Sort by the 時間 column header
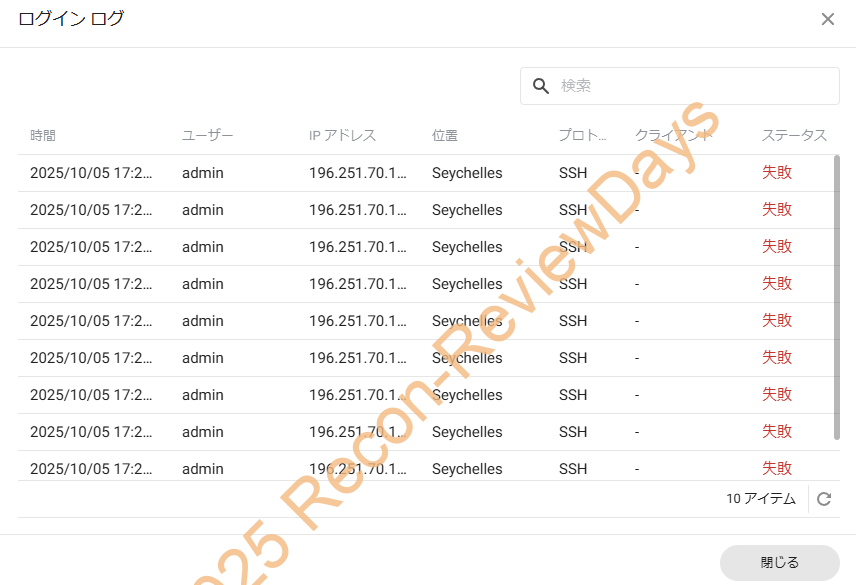The height and width of the screenshot is (585, 856). point(43,135)
